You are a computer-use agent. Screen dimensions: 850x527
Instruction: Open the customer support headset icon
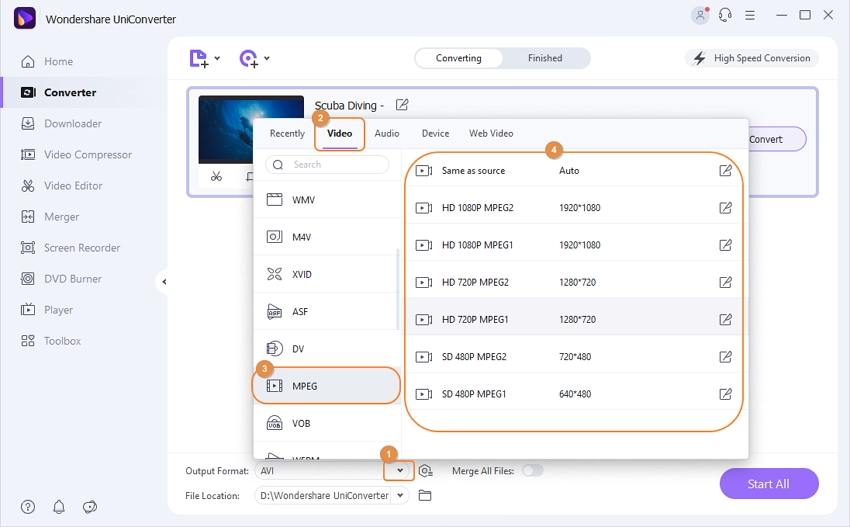pos(725,15)
